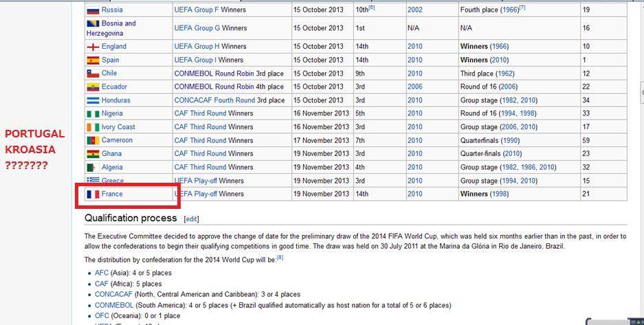Open the Chile team link
644x325 pixels.
[109, 73]
